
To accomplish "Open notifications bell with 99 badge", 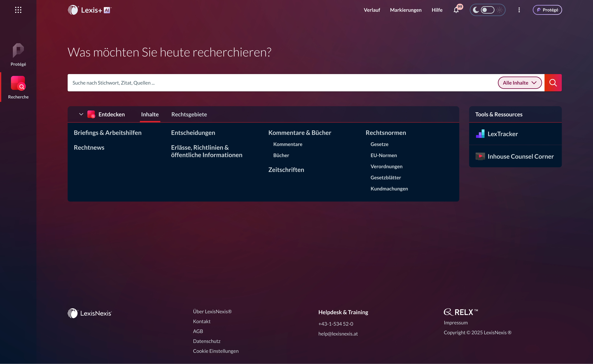I will coord(456,10).
